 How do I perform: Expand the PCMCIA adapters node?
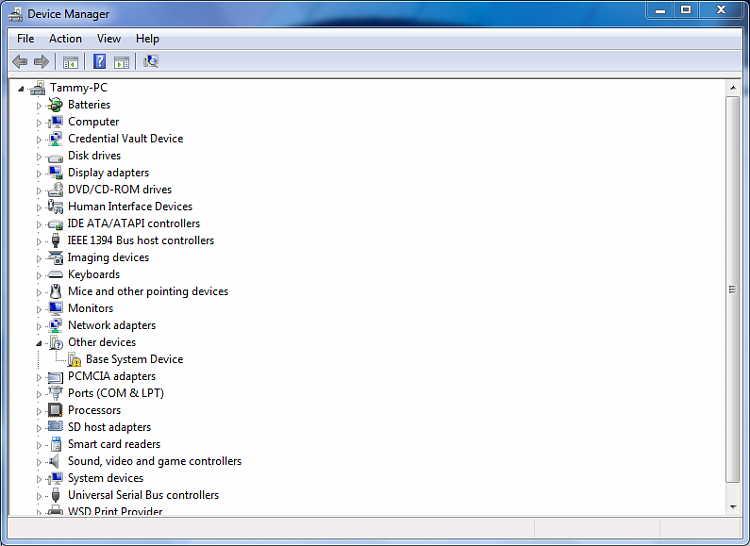pyautogui.click(x=39, y=377)
